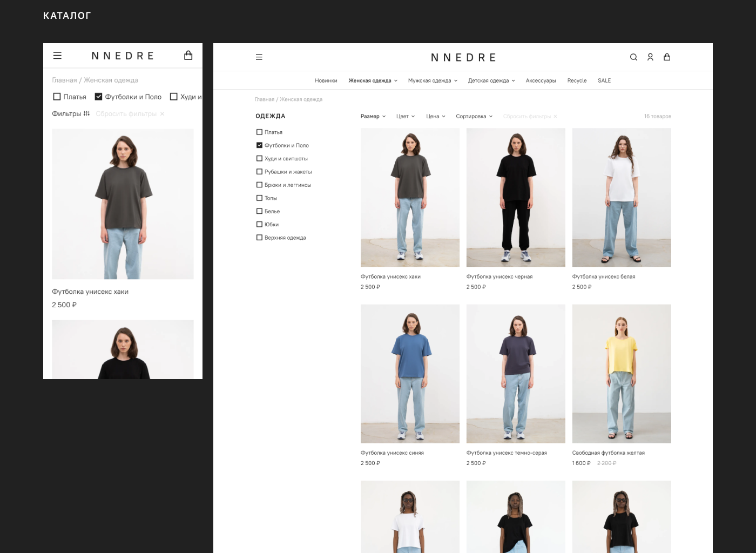Open the mobile shopping bag

coord(188,56)
